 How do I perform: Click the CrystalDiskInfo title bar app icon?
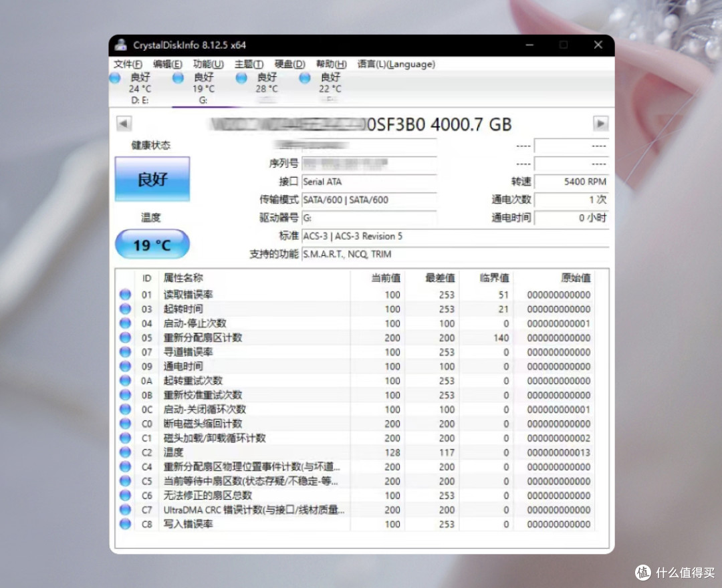coord(121,45)
